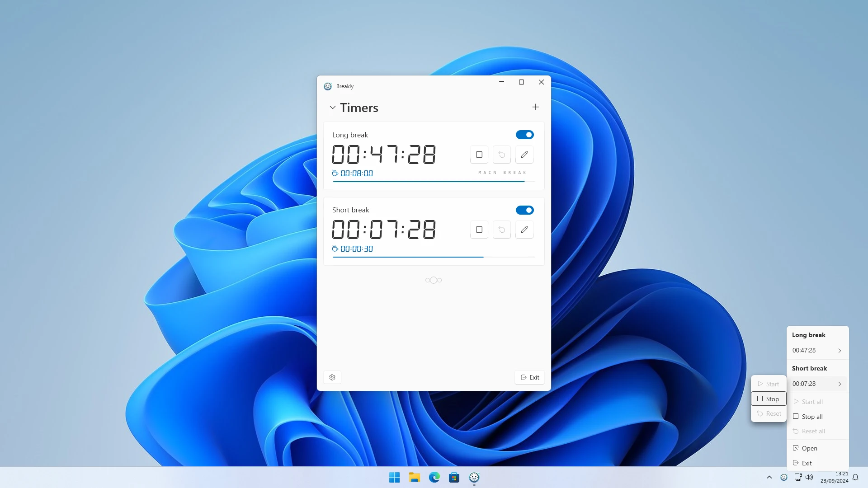Edit the Long break timer

(524, 155)
